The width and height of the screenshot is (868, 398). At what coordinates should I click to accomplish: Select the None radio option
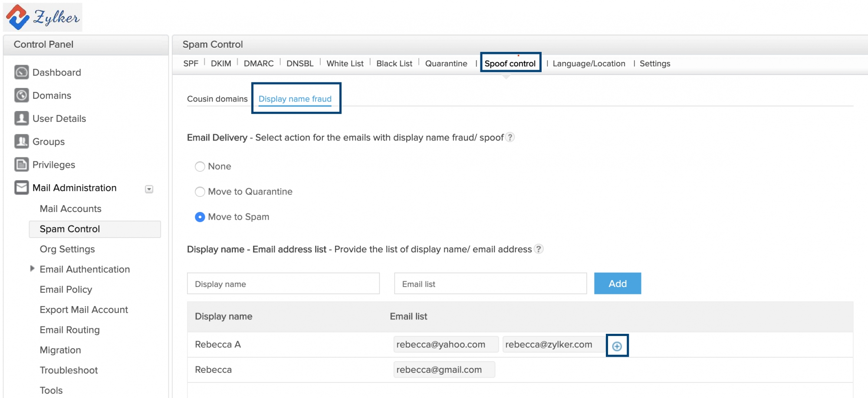pos(200,166)
